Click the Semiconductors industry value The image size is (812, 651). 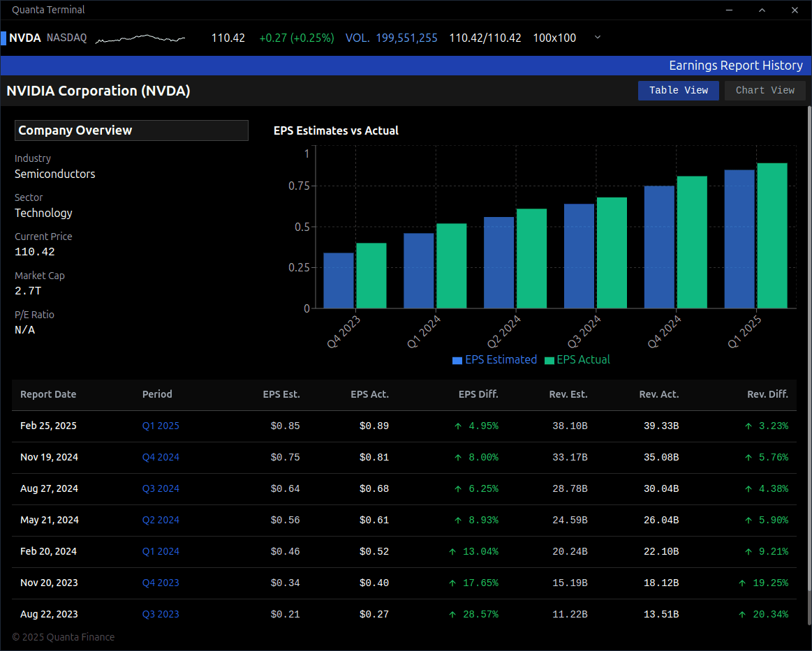click(55, 174)
